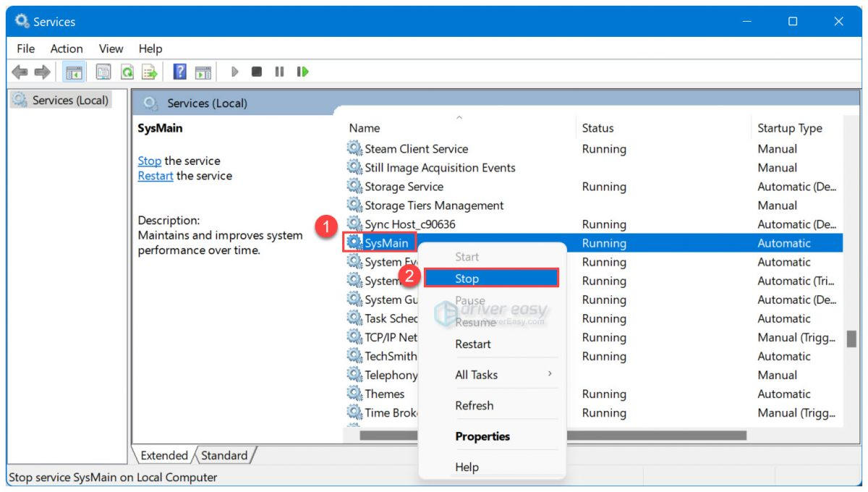Click the Help icon in the toolbar
This screenshot has width=868, height=492.
(x=182, y=71)
